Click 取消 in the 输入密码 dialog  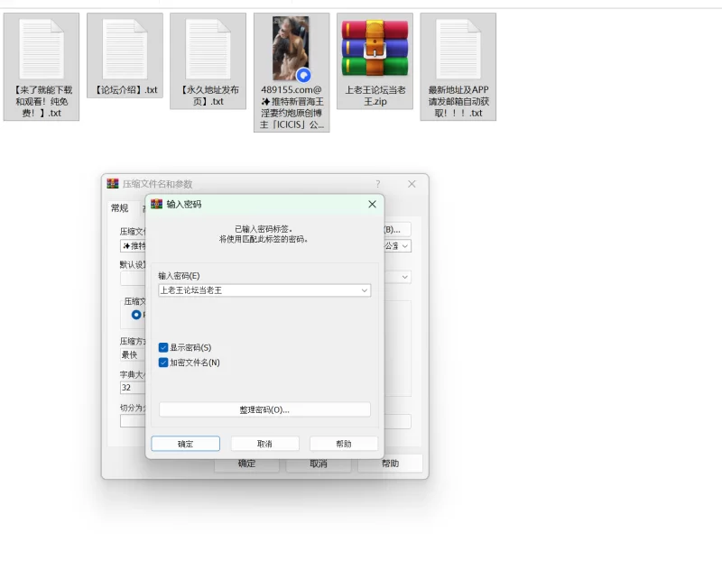tap(264, 444)
